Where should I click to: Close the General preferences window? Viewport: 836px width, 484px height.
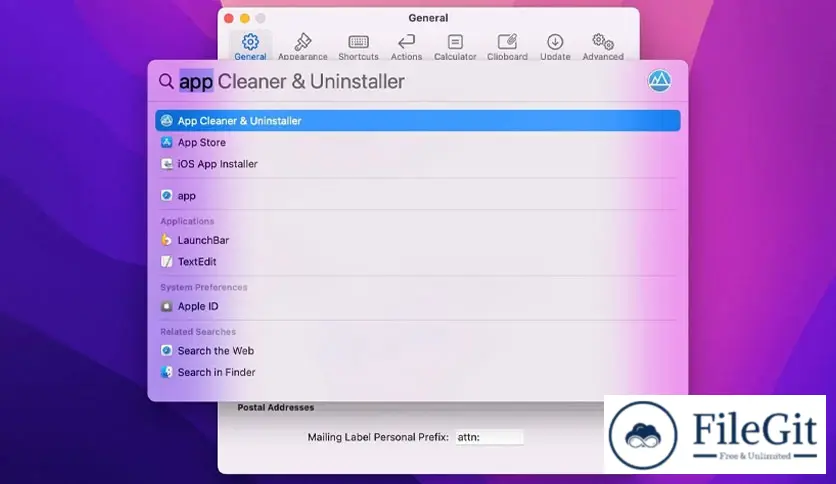tap(229, 18)
